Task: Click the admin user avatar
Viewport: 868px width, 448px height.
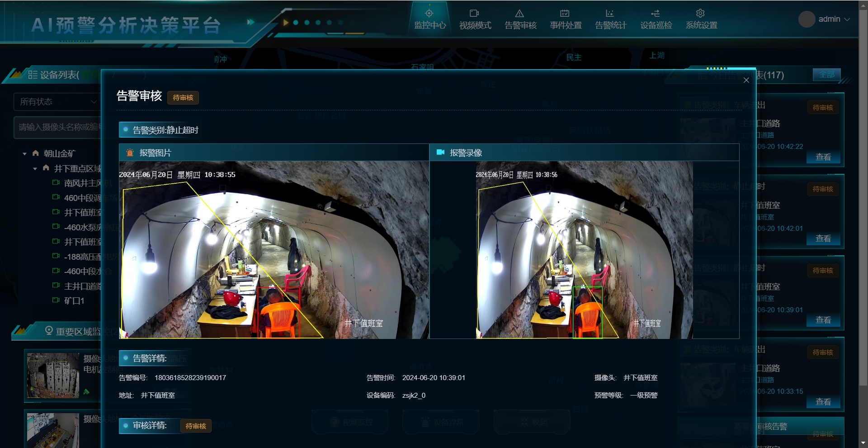Action: click(x=807, y=19)
